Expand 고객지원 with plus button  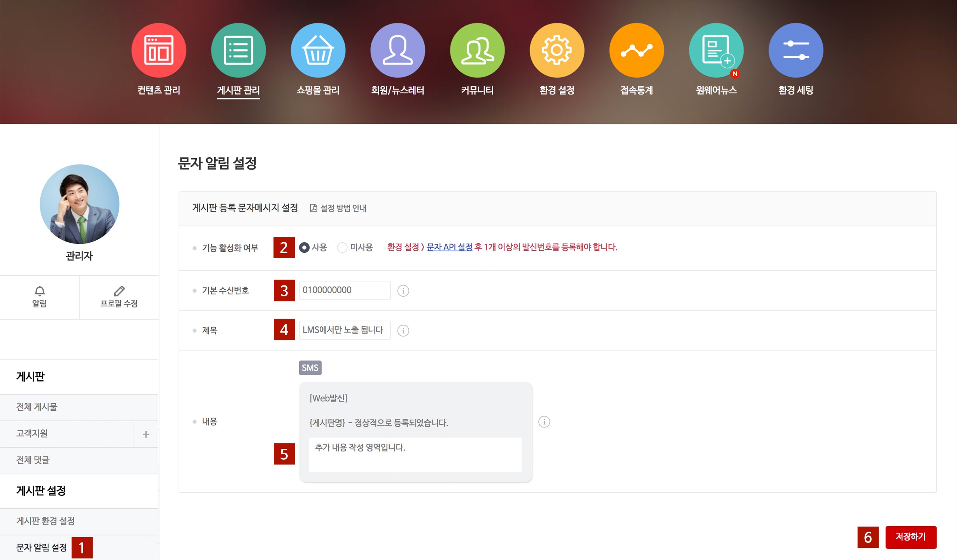[x=146, y=434]
